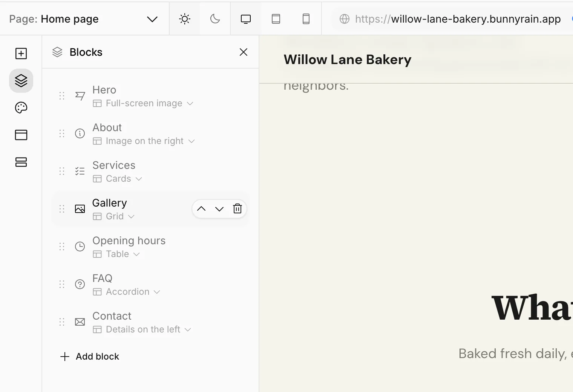The image size is (573, 392).
Task: Open the Page: Home page dropdown
Action: [84, 19]
